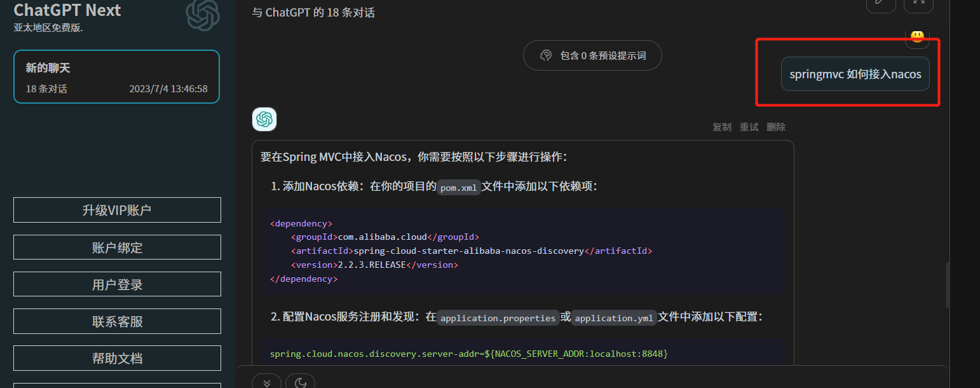This screenshot has width=980, height=388.
Task: Click the 删除 link above the reply
Action: [776, 127]
